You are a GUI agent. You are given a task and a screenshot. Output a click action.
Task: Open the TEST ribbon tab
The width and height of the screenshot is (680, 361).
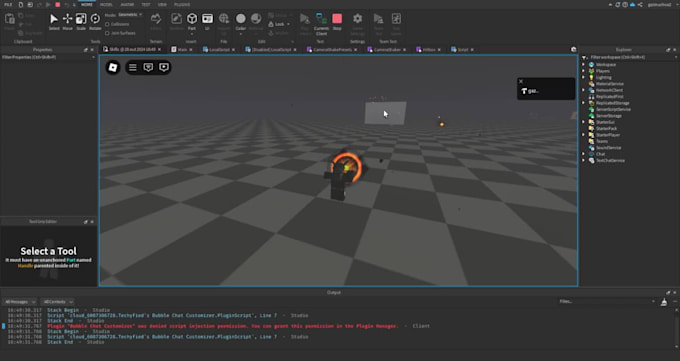click(146, 5)
